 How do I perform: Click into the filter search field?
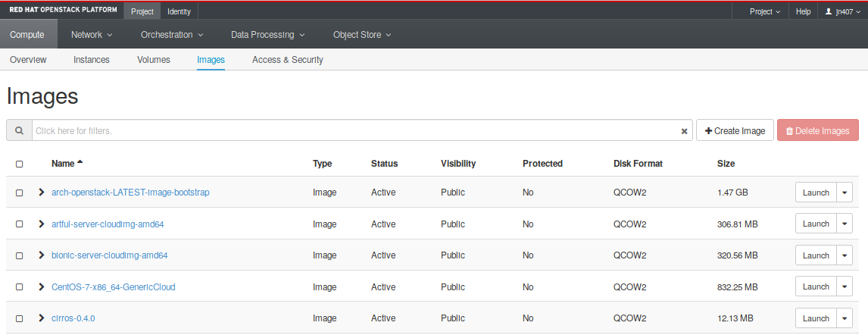coord(356,130)
